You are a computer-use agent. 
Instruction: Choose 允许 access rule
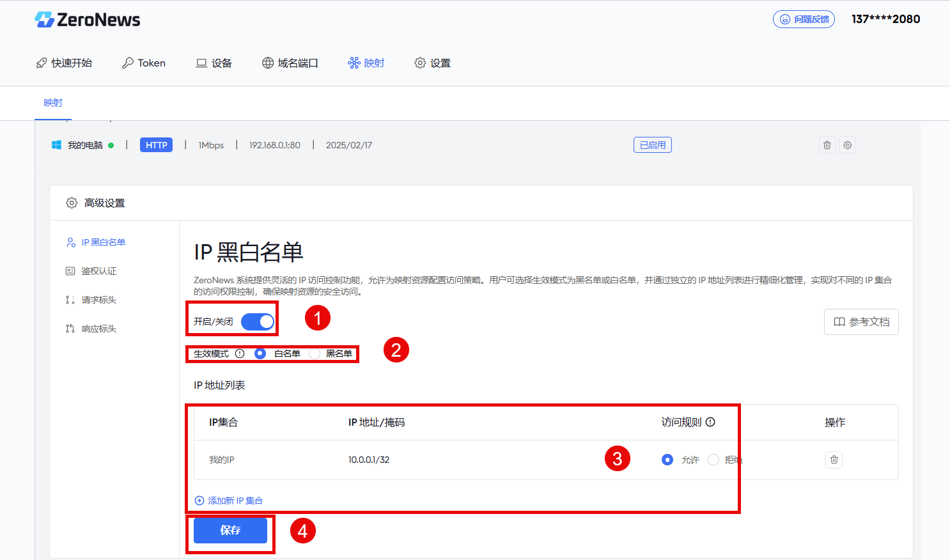667,460
